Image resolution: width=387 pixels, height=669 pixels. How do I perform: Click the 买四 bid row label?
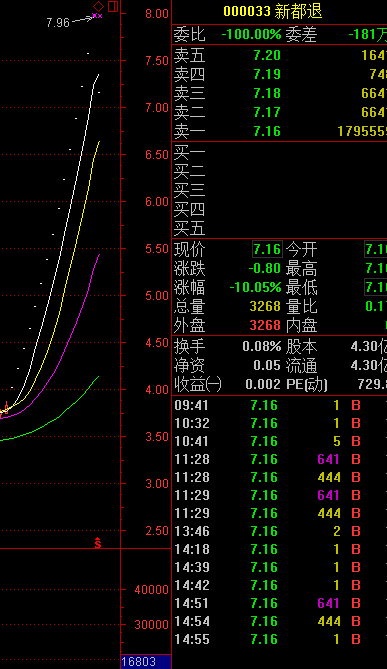pyautogui.click(x=189, y=209)
